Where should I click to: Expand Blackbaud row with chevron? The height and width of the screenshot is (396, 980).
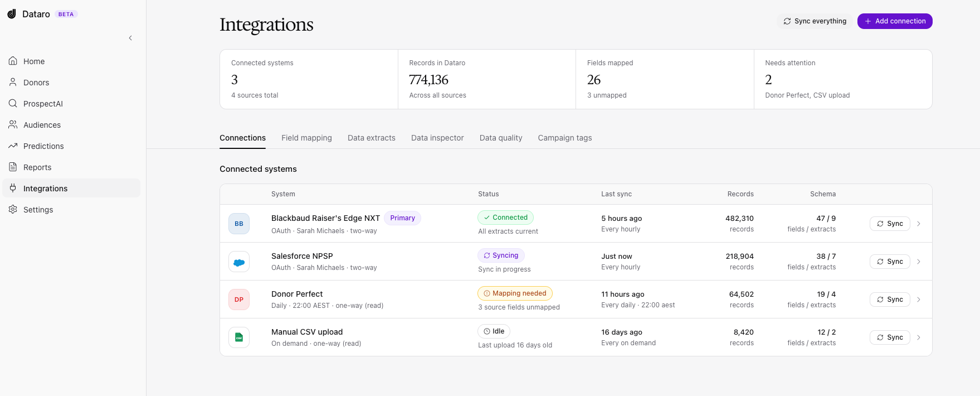919,224
